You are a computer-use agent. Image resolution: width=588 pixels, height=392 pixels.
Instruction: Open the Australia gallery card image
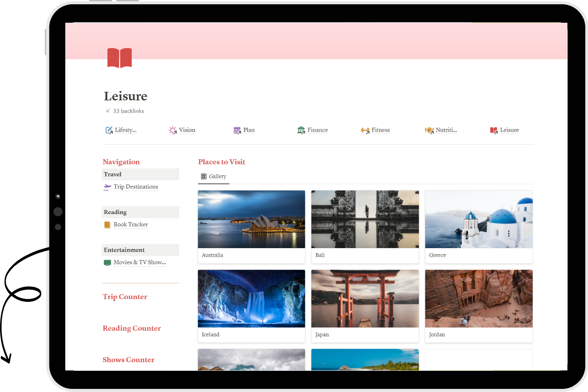(x=251, y=219)
